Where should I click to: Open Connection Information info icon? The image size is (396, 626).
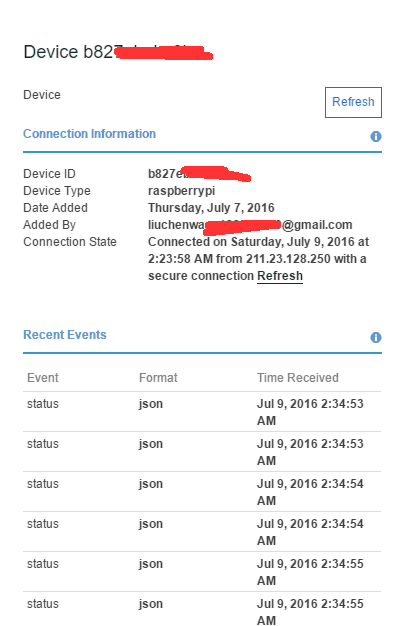click(x=376, y=137)
